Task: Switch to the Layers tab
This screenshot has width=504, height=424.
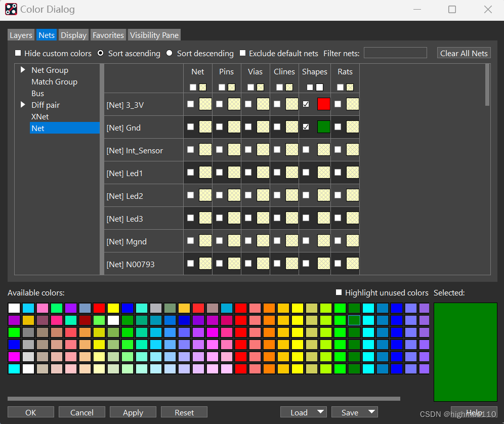Action: 21,35
